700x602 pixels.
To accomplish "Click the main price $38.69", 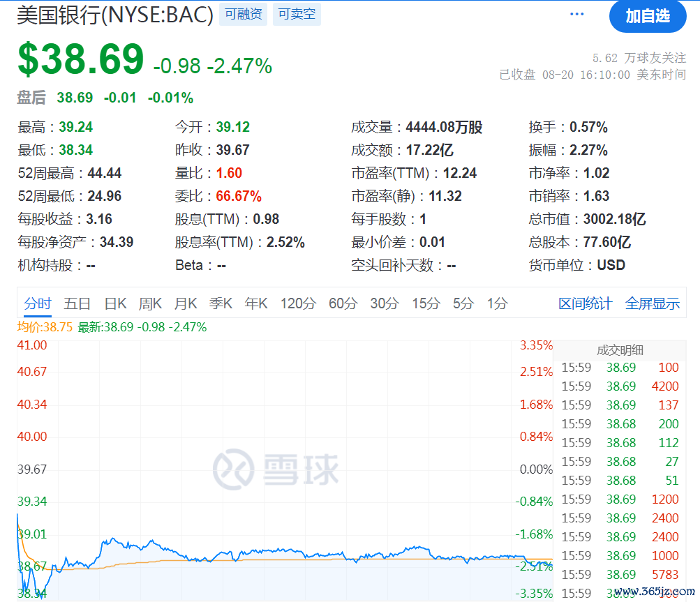I will coord(81,59).
